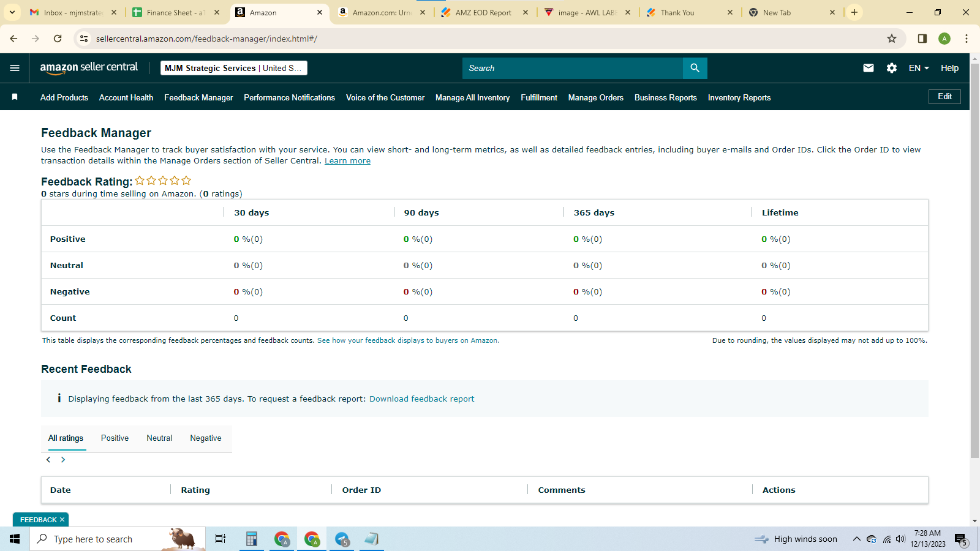Open the EN language dropdown
The height and width of the screenshot is (551, 980).
click(919, 68)
